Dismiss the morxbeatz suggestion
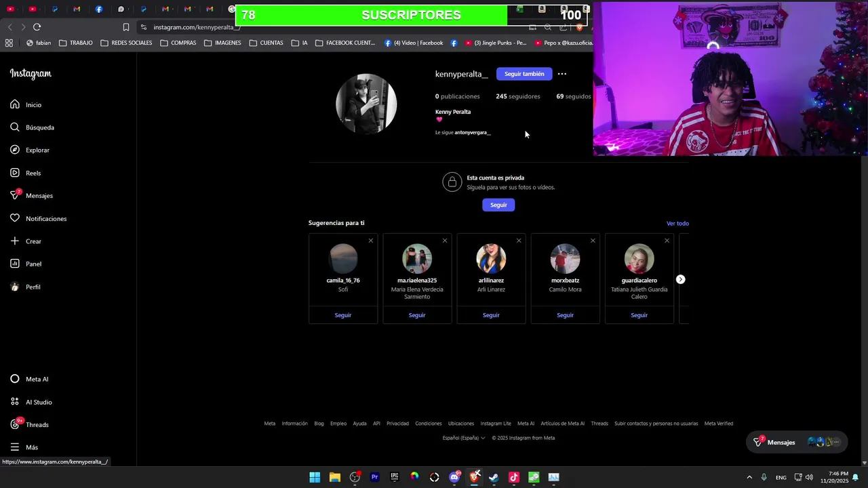 [593, 241]
